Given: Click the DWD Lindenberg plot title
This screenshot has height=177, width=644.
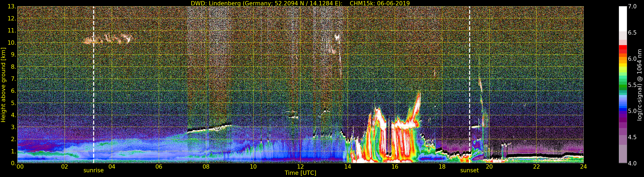Looking at the screenshot, I should coord(300,3).
